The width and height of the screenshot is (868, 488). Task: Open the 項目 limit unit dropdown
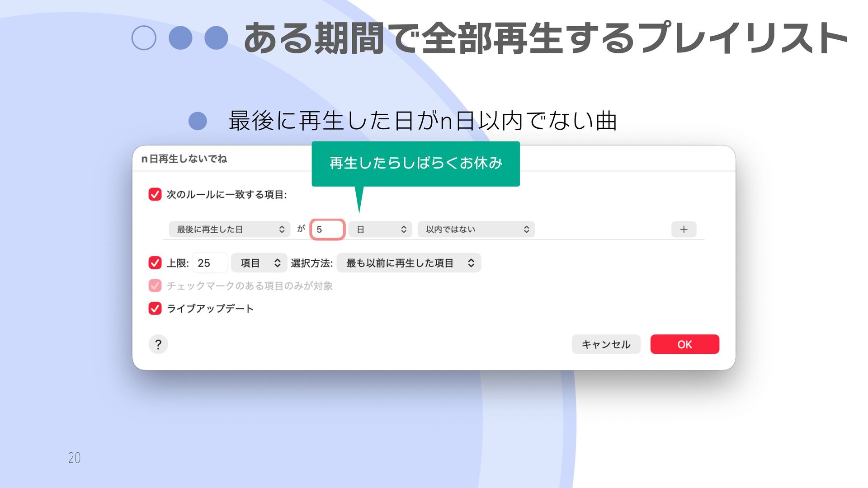click(x=259, y=263)
